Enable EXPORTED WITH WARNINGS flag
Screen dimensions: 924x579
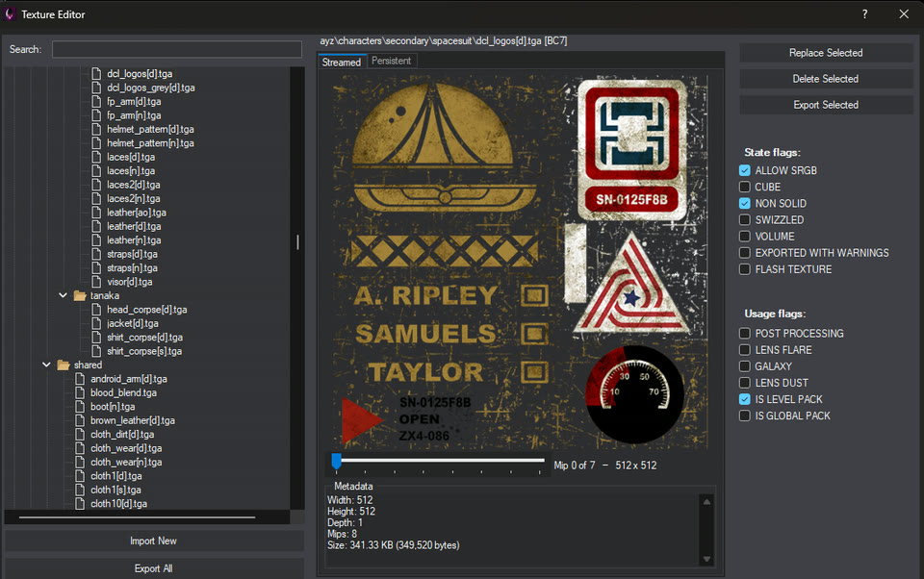click(x=745, y=253)
